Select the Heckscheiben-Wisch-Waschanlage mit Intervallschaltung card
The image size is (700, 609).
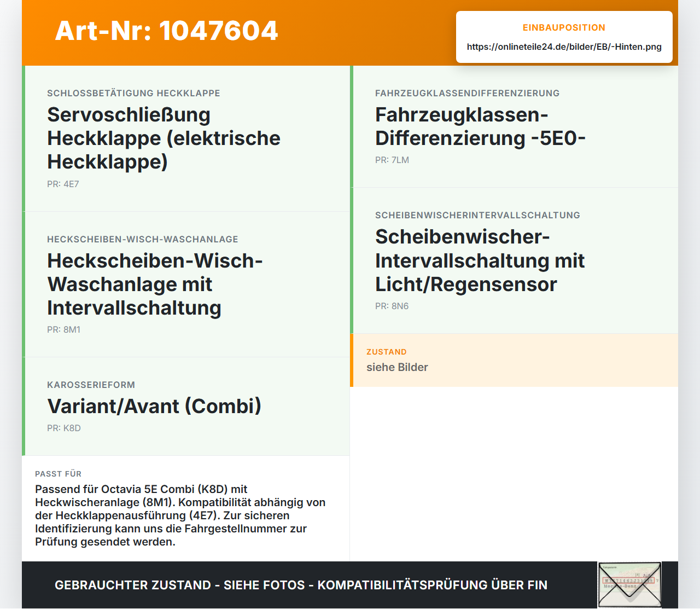[x=186, y=285]
